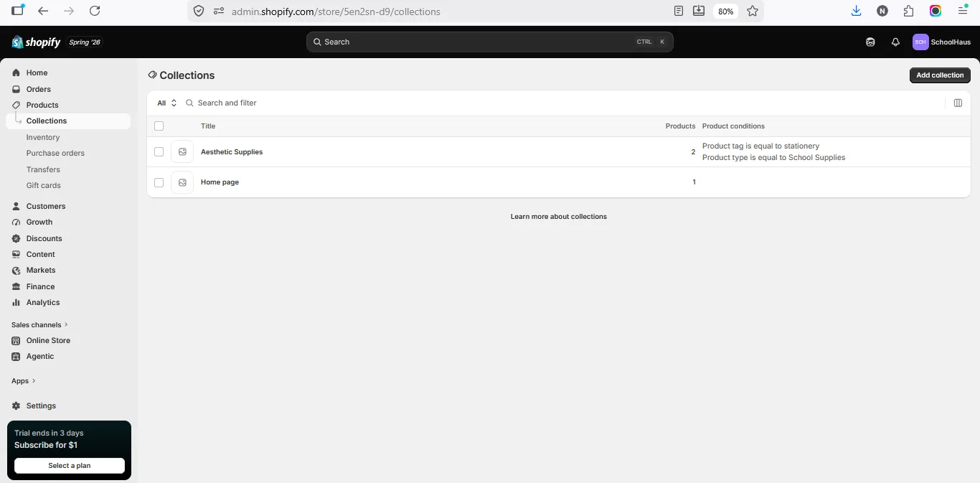Image resolution: width=980 pixels, height=483 pixels.
Task: Click the Aesthetic Supplies image thumbnail
Action: (x=182, y=152)
